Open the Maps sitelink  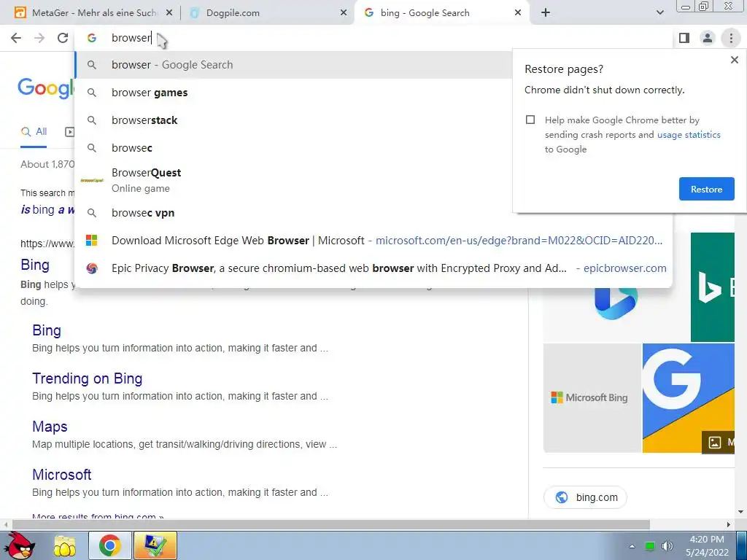tap(50, 427)
